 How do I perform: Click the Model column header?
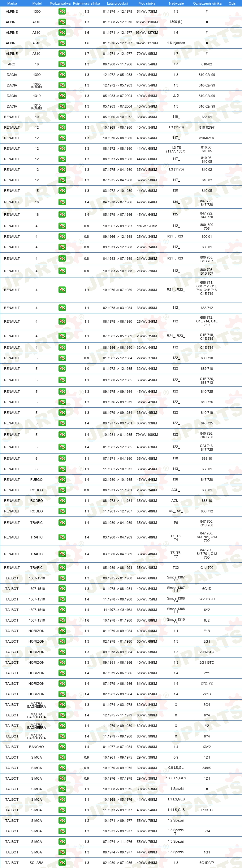point(37,3)
